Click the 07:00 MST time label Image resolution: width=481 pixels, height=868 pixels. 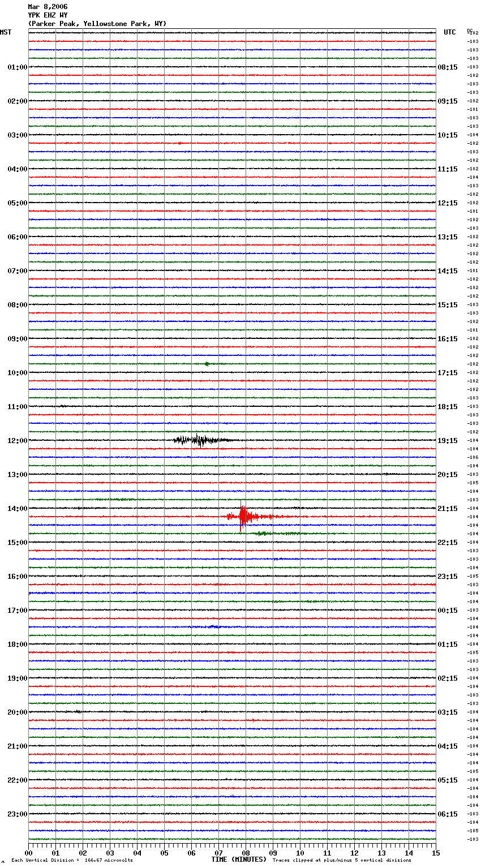pyautogui.click(x=17, y=271)
